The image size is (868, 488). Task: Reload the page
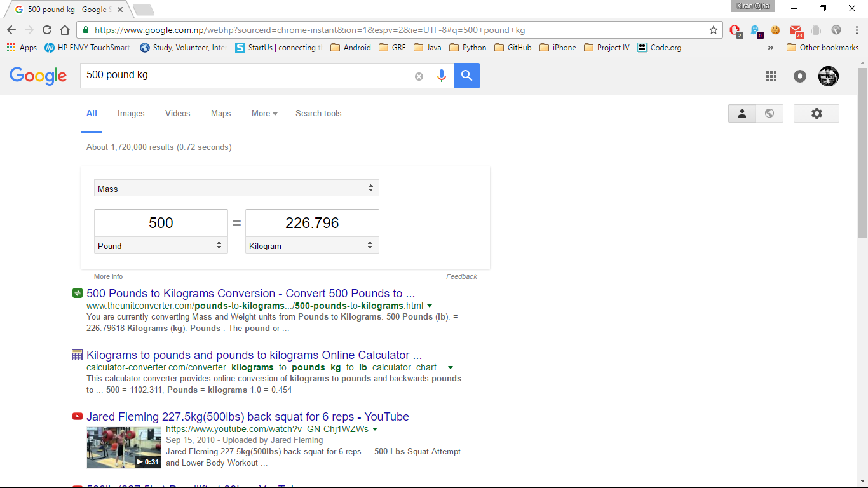pos(47,30)
